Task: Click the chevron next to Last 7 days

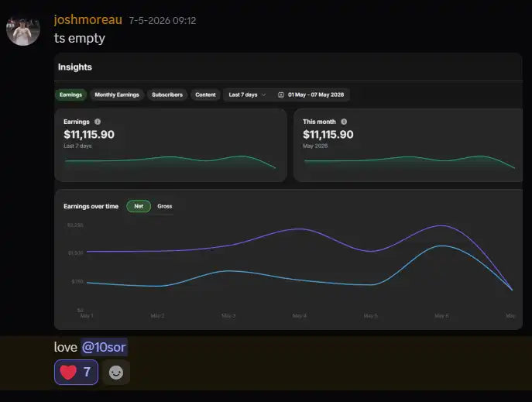Action: [264, 94]
